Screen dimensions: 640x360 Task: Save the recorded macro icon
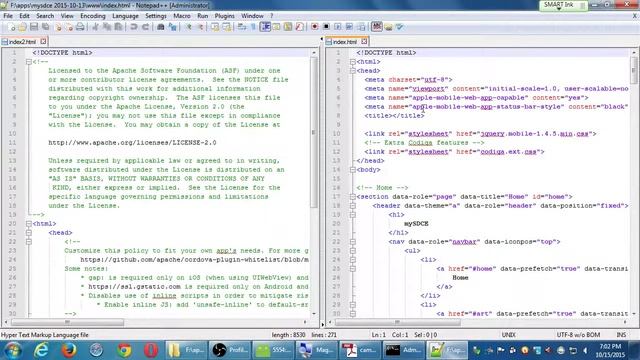pyautogui.click(x=361, y=27)
